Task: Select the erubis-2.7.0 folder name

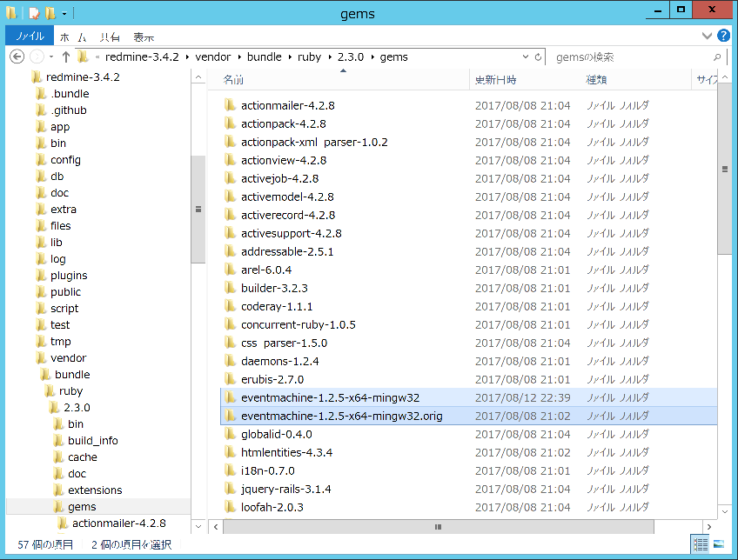Action: [x=272, y=379]
